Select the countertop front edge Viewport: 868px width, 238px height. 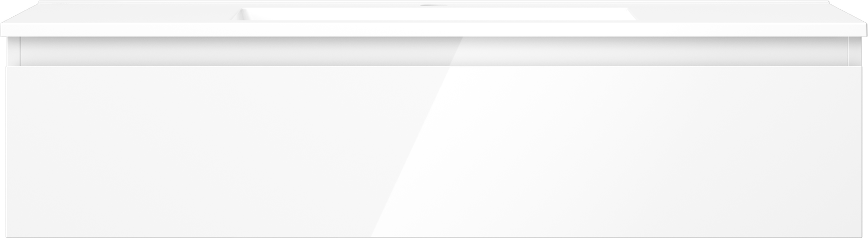pyautogui.click(x=434, y=30)
